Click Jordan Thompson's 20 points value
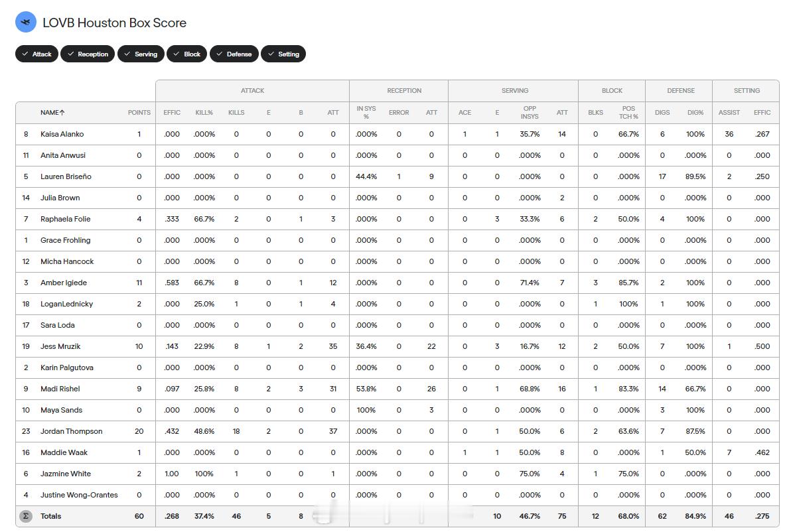The image size is (787, 532). tap(139, 431)
